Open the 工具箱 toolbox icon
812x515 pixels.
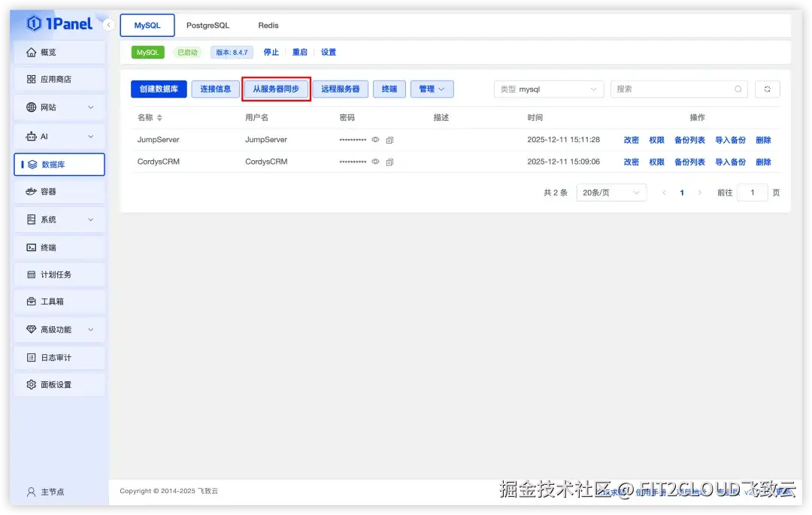pyautogui.click(x=31, y=301)
